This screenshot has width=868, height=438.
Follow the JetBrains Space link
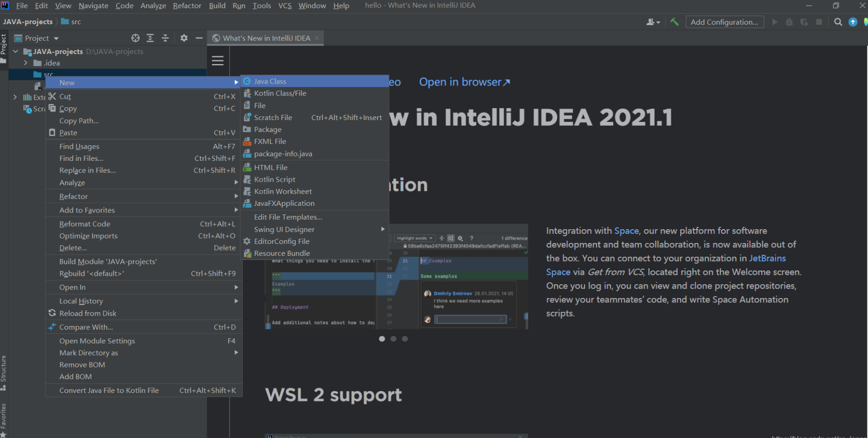pyautogui.click(x=666, y=265)
